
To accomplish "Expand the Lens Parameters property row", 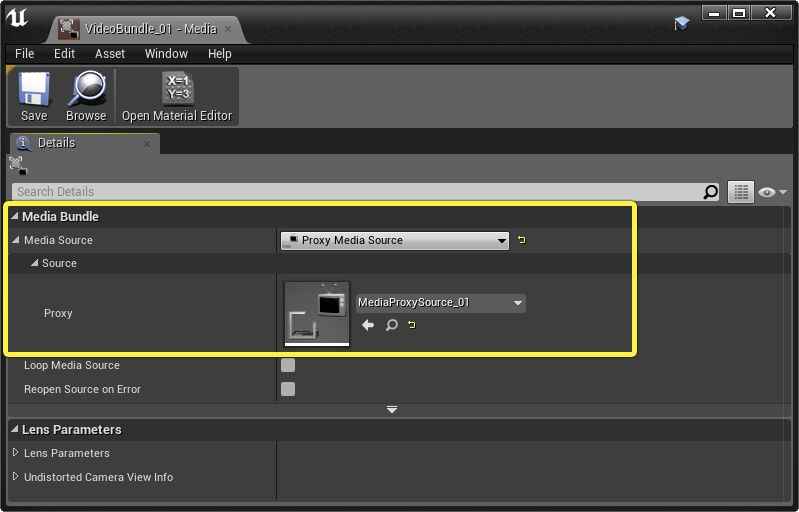I will pos(15,452).
